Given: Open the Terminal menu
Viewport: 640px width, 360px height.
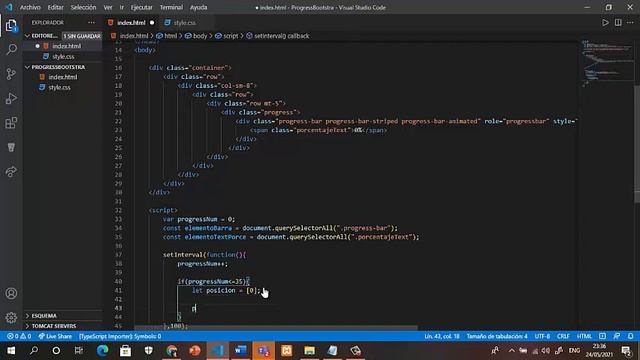Looking at the screenshot, I should tap(171, 7).
